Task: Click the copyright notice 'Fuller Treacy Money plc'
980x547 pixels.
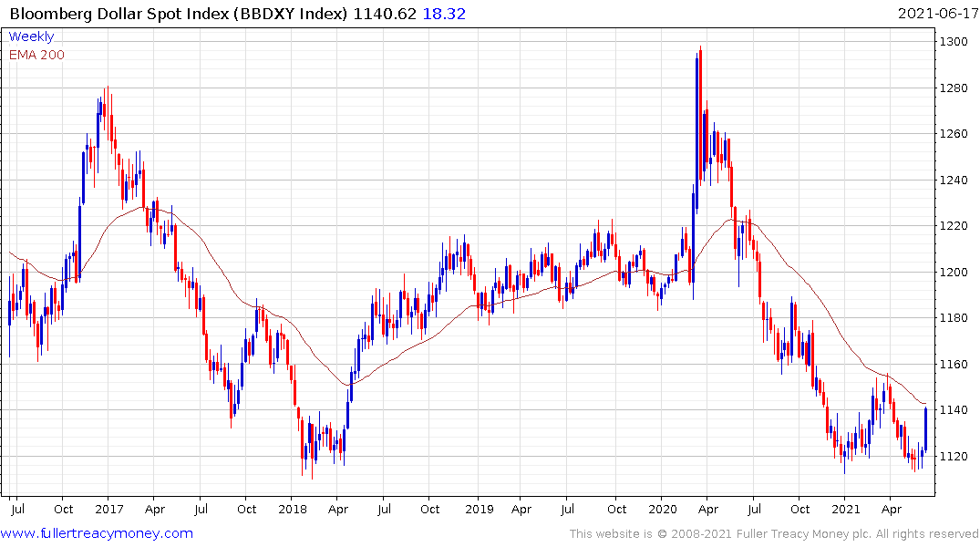Action: coord(804,534)
